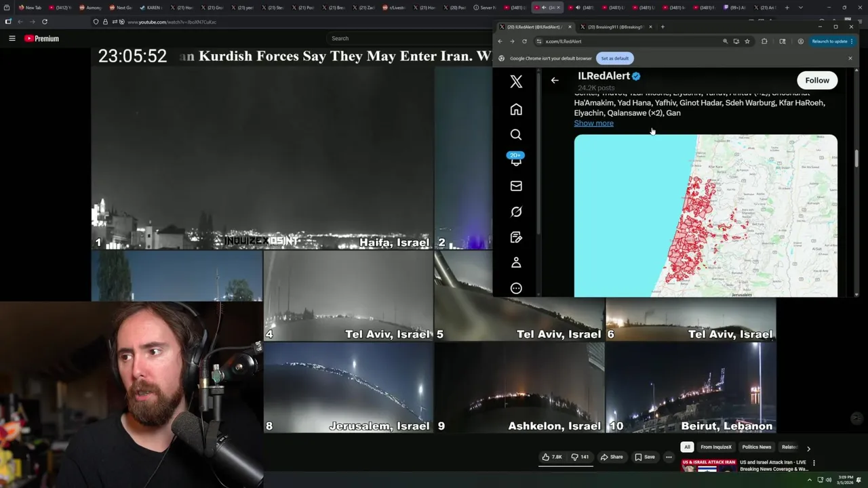Open X Notifications bell with 20+ badge
The height and width of the screenshot is (488, 868).
[x=516, y=159]
